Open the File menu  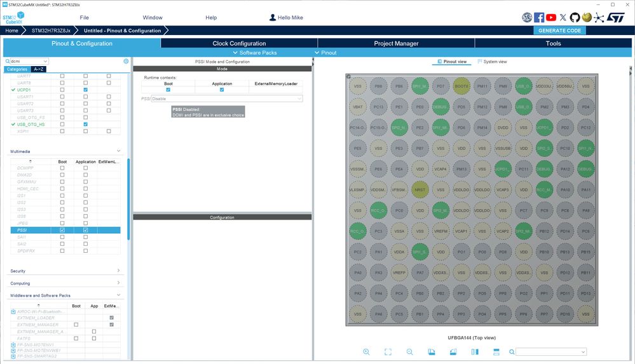[85, 17]
